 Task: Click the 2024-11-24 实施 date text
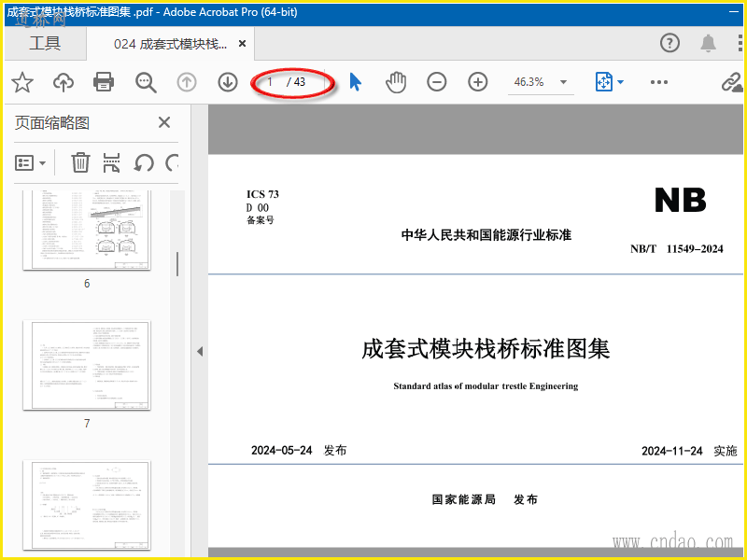point(689,451)
